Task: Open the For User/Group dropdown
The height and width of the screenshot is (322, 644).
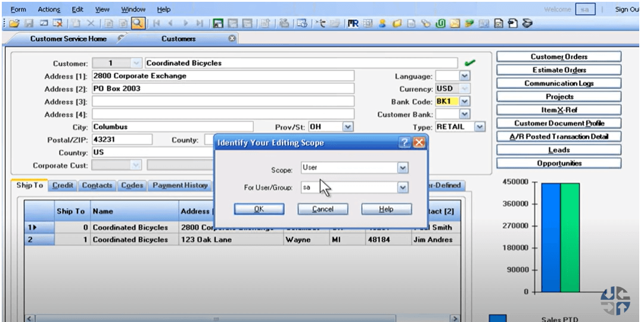Action: 403,187
